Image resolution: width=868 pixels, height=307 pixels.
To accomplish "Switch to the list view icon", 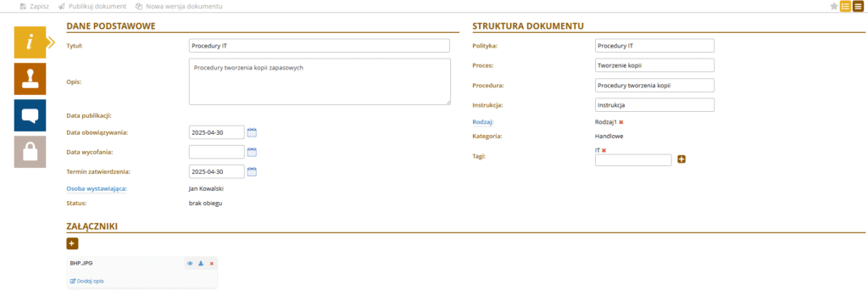I will coord(845,7).
